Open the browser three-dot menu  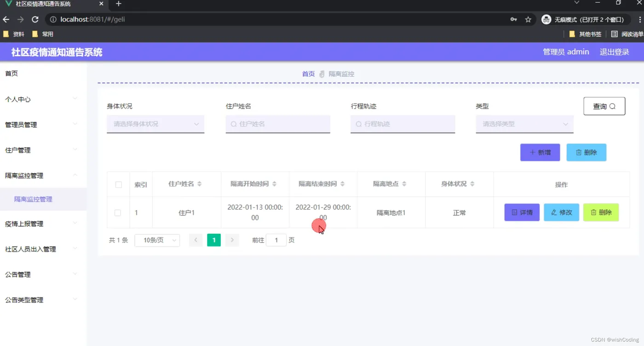point(640,19)
